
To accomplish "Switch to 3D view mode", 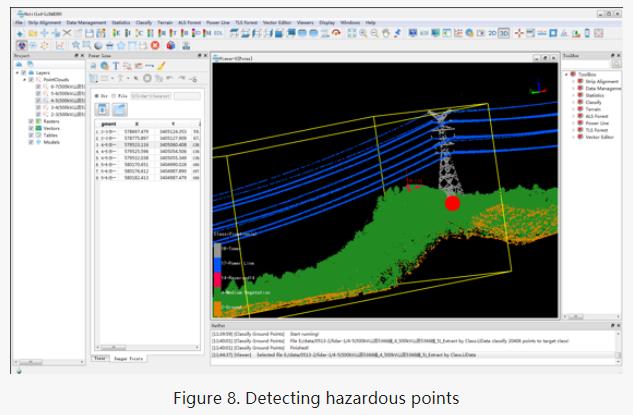I will pyautogui.click(x=503, y=34).
